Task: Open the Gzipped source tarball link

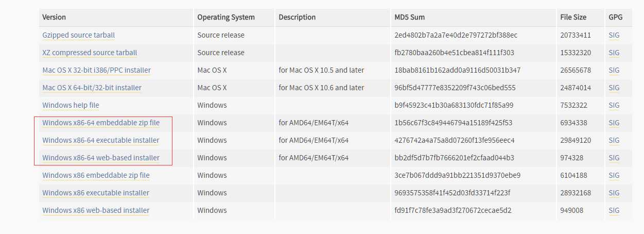Action: point(78,35)
